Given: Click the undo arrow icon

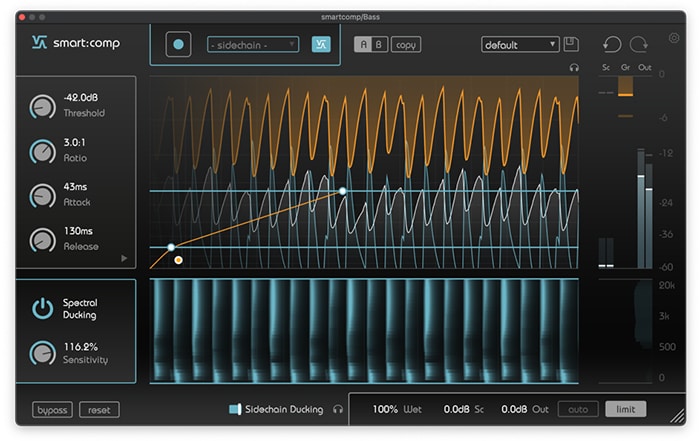Looking at the screenshot, I should (612, 44).
